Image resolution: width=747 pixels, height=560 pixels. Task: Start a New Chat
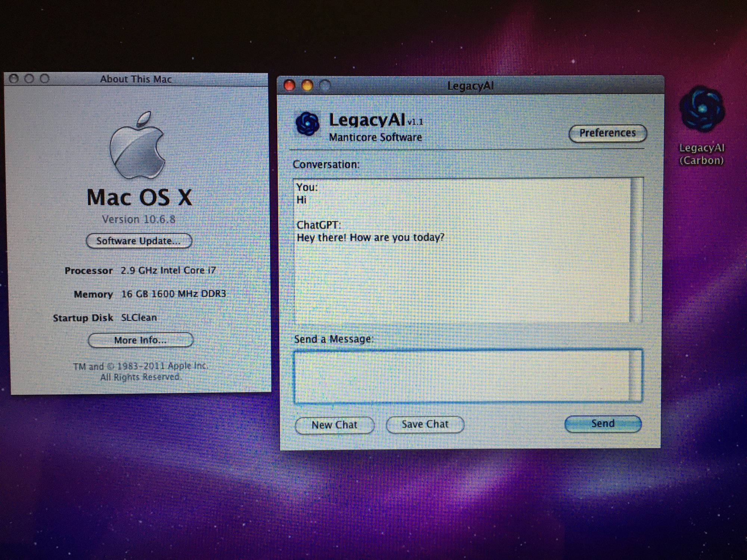(x=334, y=425)
